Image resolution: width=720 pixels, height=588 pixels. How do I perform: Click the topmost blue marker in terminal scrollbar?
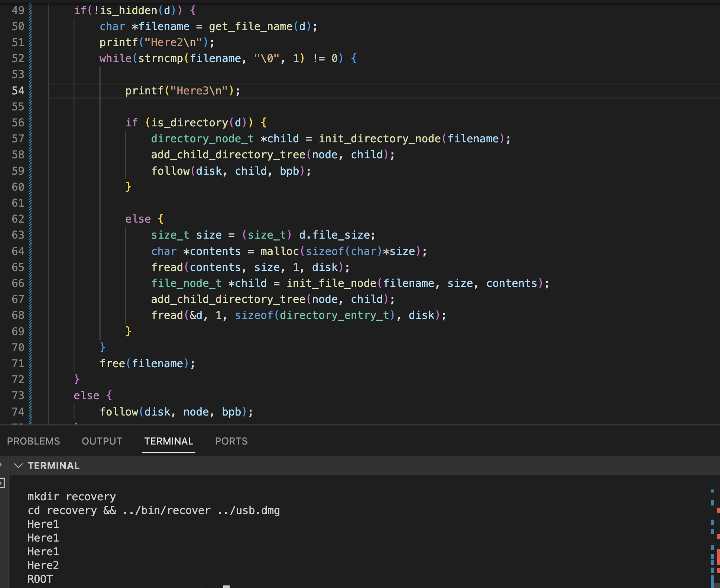(712, 491)
